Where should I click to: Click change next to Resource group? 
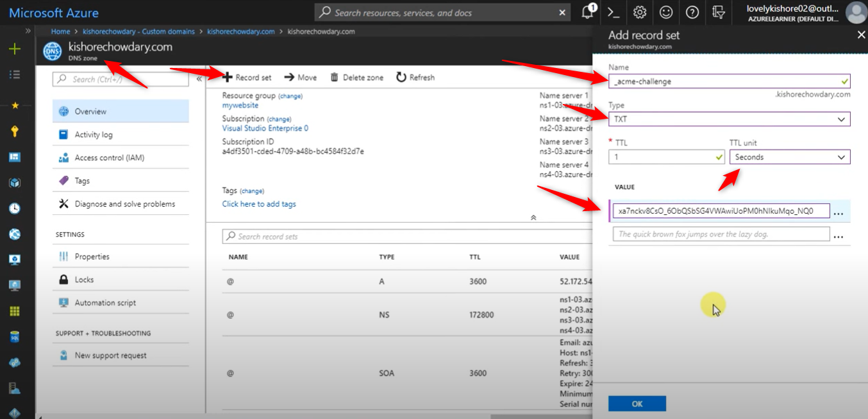(x=290, y=96)
